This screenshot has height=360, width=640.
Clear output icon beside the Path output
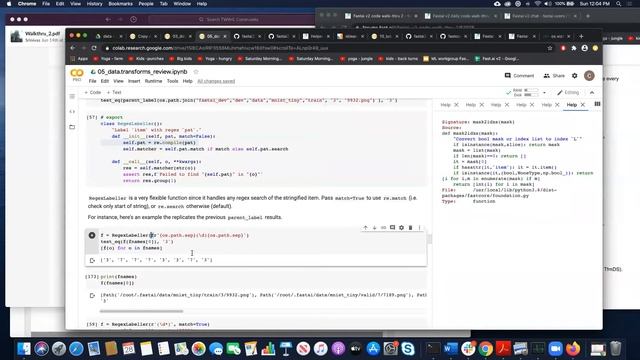click(92, 295)
